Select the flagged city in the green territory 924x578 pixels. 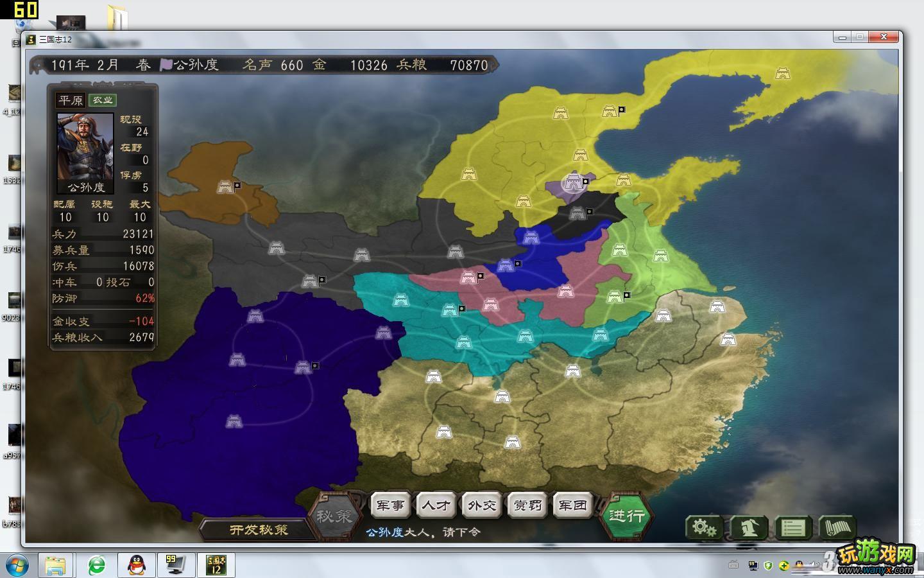615,297
